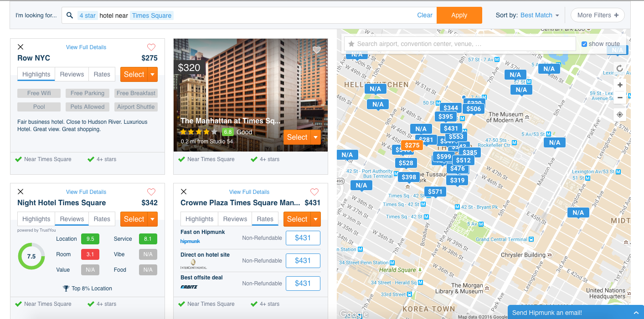This screenshot has height=319, width=644.
Task: Click heart icon on The Manhattan photo
Action: (x=317, y=50)
